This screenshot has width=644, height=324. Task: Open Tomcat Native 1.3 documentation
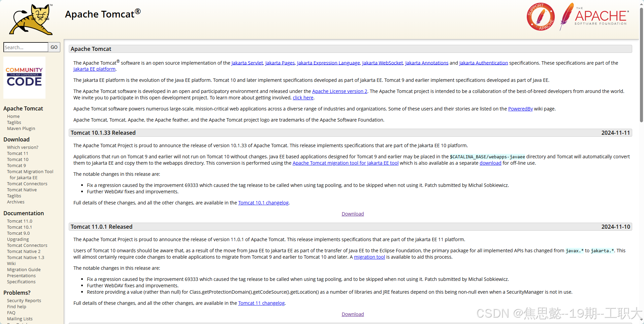click(26, 257)
